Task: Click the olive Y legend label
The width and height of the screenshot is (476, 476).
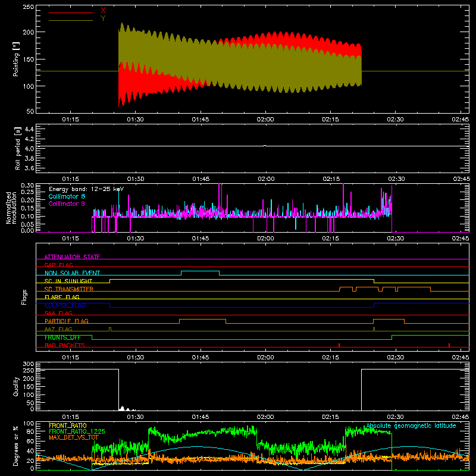Action: tap(103, 18)
